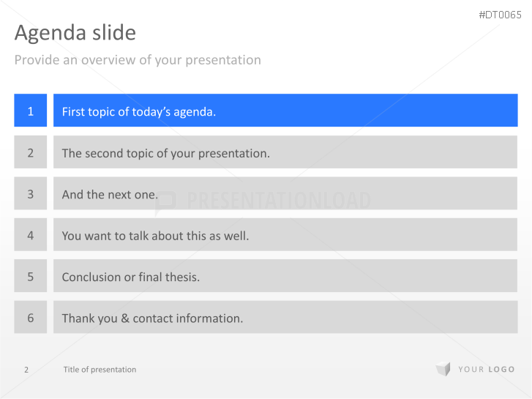The image size is (532, 399).
Task: Select the number 3 agenda box
Action: 30,194
